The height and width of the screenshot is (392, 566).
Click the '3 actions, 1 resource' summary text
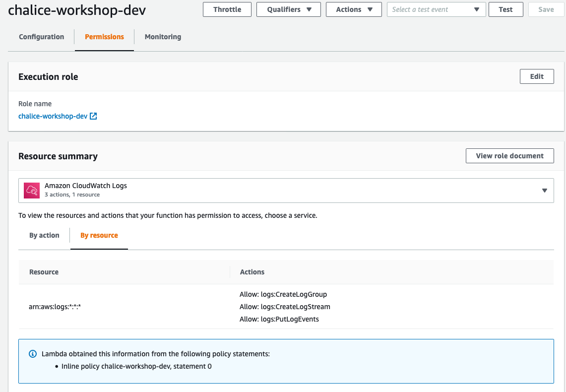click(x=72, y=195)
